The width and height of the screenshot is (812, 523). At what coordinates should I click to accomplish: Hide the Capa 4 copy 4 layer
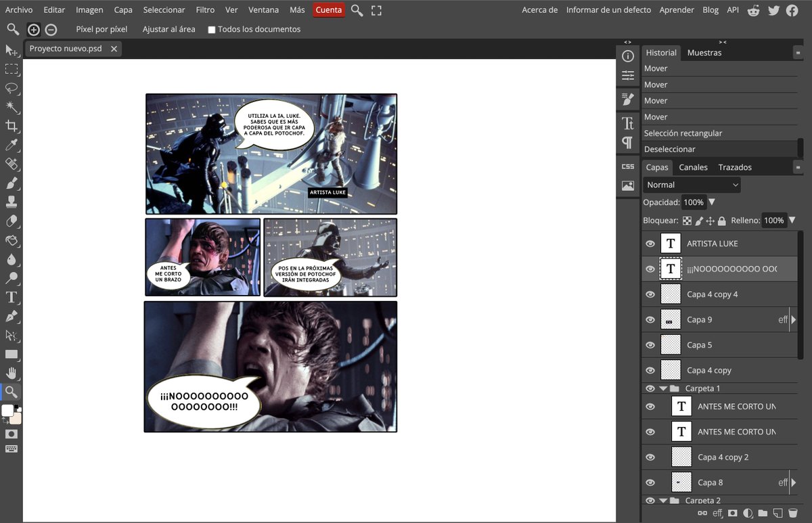[x=650, y=294]
